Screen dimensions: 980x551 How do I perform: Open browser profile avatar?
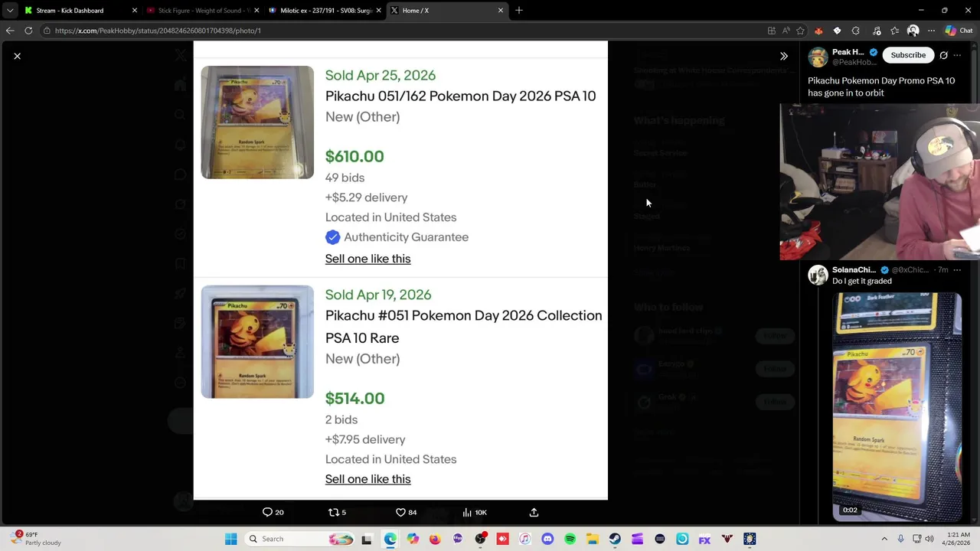pos(913,31)
